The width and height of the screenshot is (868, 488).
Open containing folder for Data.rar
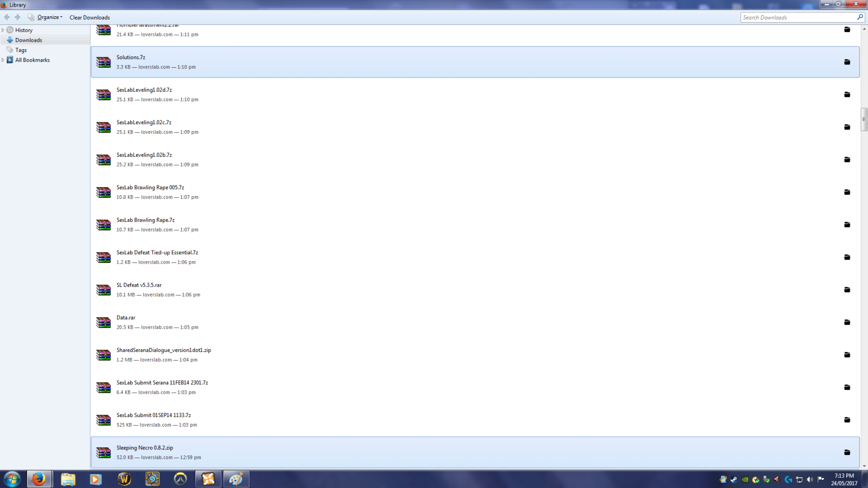point(847,322)
